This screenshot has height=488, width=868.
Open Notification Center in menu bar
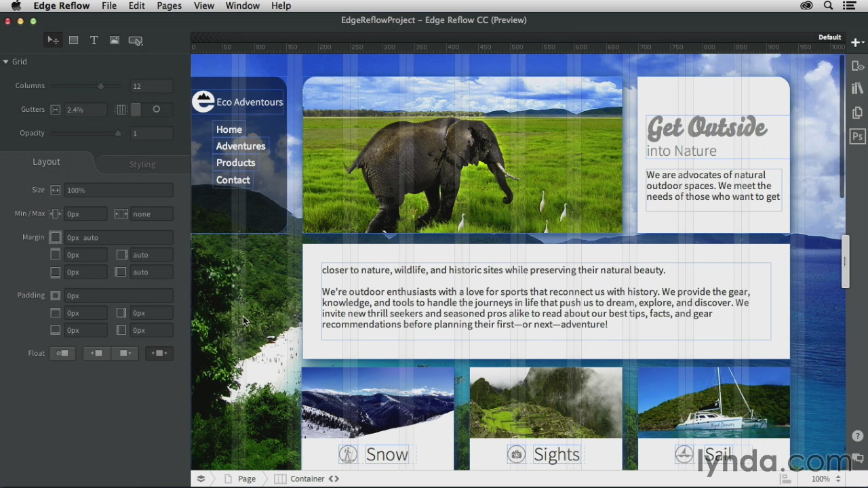click(849, 5)
